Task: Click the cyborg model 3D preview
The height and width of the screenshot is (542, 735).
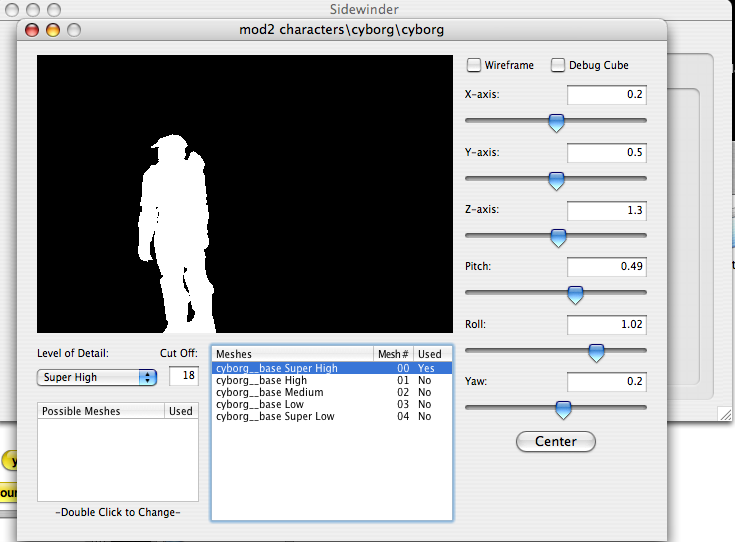Action: tap(245, 194)
